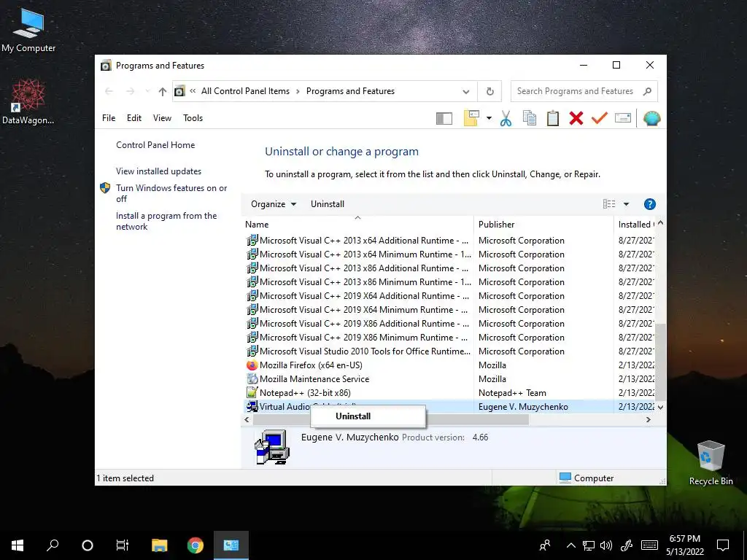Select Visual C++ 2013 x64 Additional Runtime
This screenshot has width=747, height=560.
(363, 241)
